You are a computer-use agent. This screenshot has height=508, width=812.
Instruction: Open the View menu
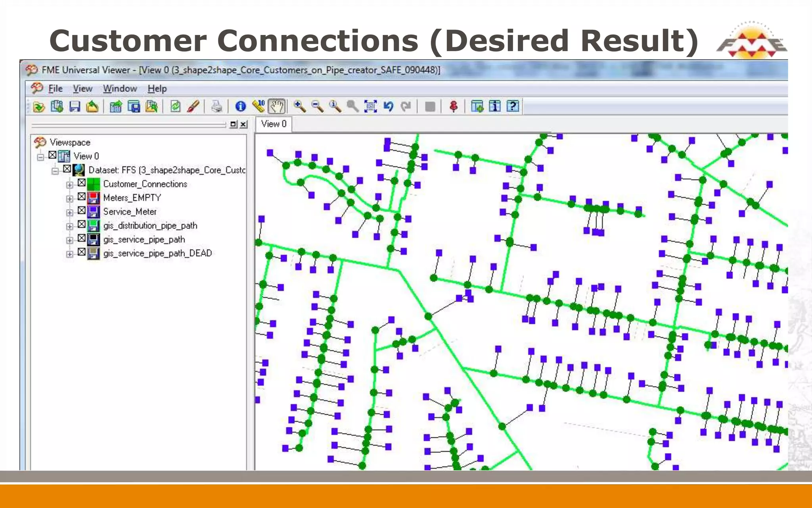pos(82,89)
